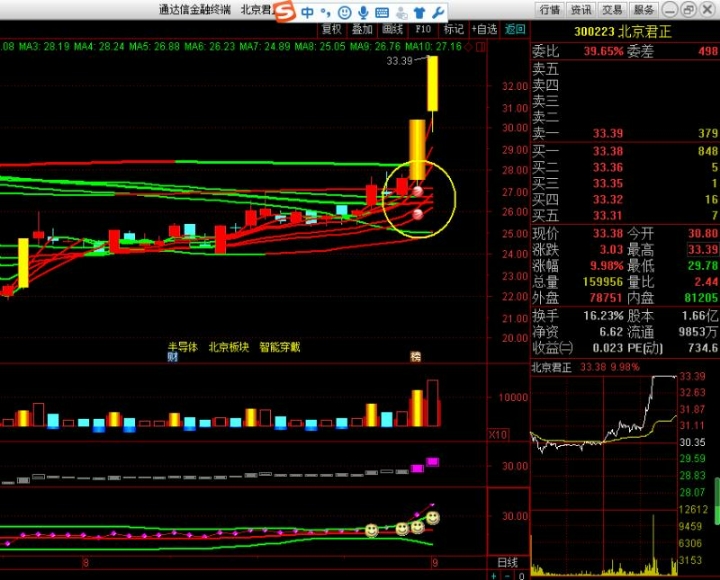Click the 今开 value 30.80
The image size is (720, 580).
(x=703, y=234)
